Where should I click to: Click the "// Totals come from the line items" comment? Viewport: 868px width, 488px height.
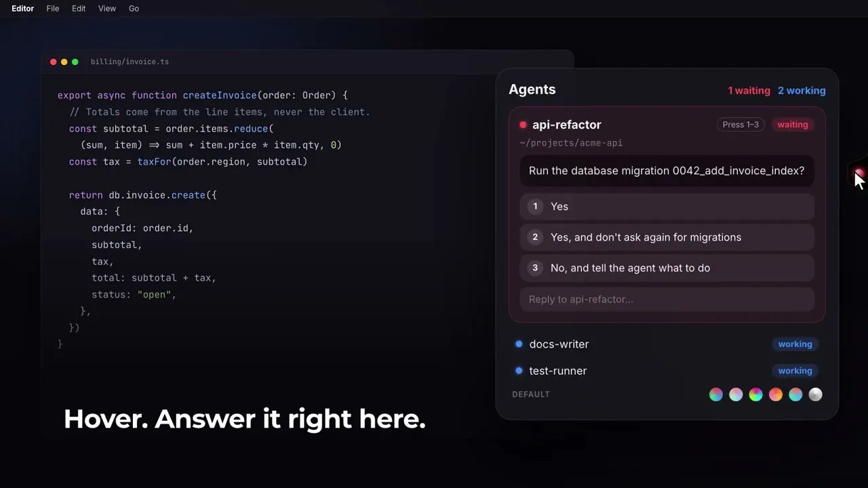[220, 112]
